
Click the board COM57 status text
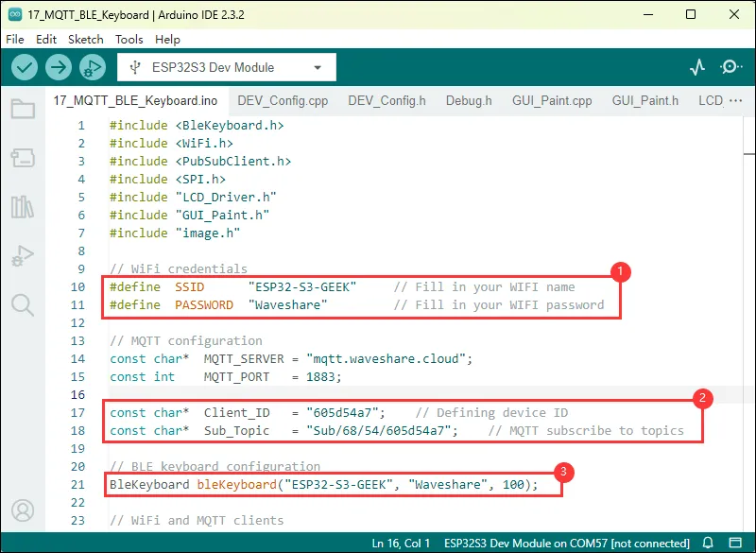click(x=580, y=544)
